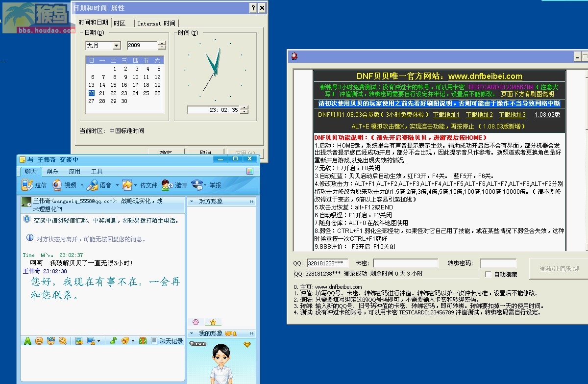Image resolution: width=588 pixels, height=384 pixels.
Task: Report the user via 举报 police icon
Action: pos(197,185)
